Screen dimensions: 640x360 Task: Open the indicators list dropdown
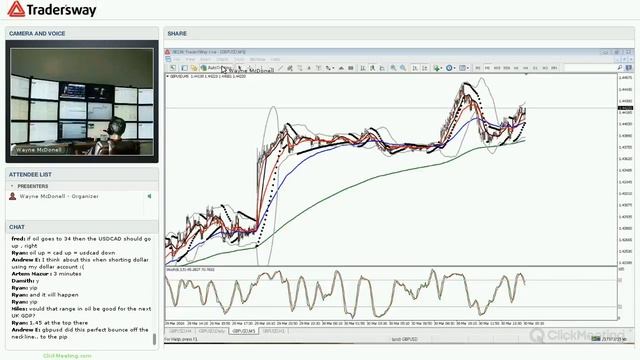tap(438, 68)
